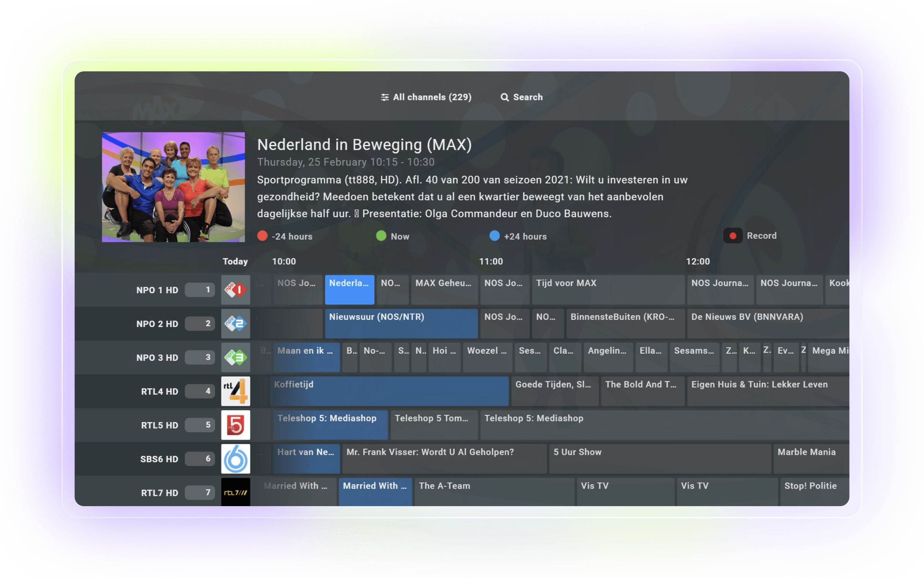Select Mr. Frank Visser: Wordt U Al Geholpen?
The image size is (924, 578).
445,459
